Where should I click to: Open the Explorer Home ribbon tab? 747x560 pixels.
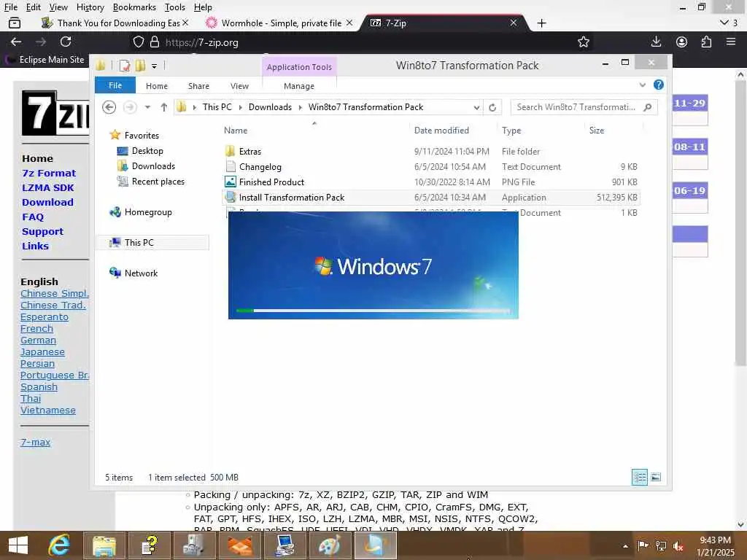[157, 86]
